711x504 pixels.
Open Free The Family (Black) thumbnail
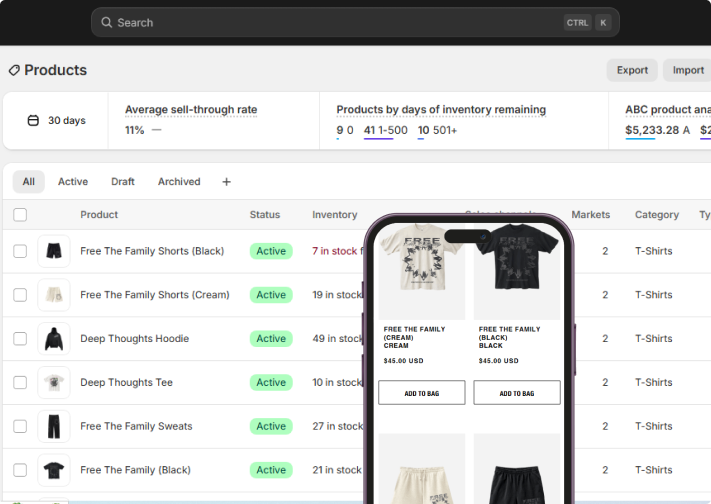point(54,470)
